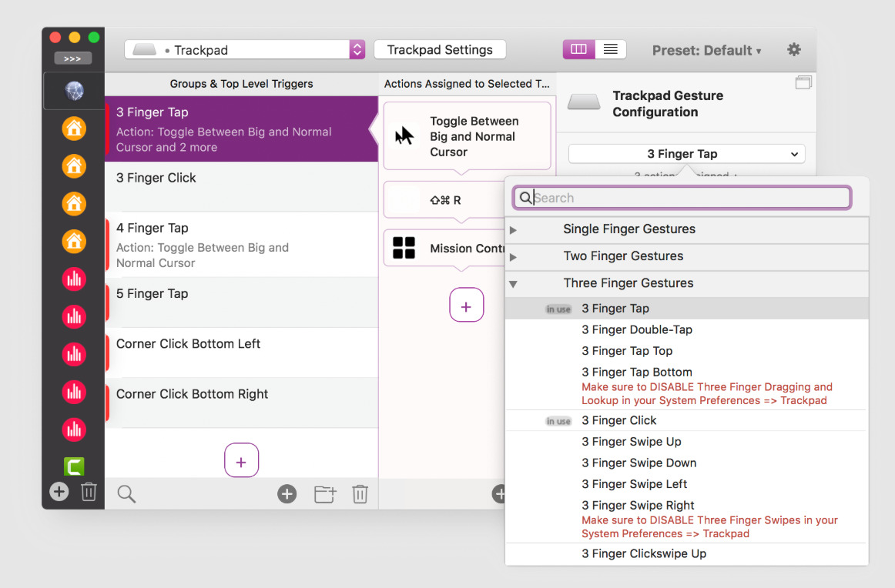Open Trackpad Settings button
The width and height of the screenshot is (895, 588).
click(440, 49)
